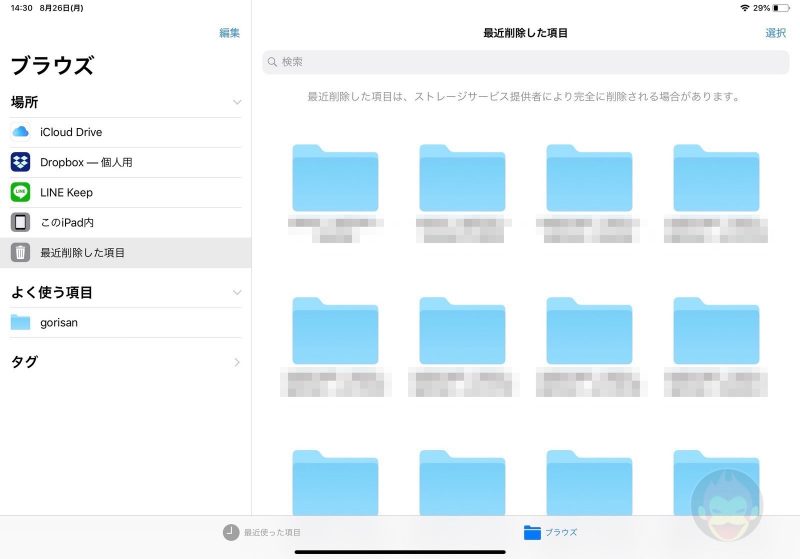Tap the trash can icon

[x=20, y=252]
